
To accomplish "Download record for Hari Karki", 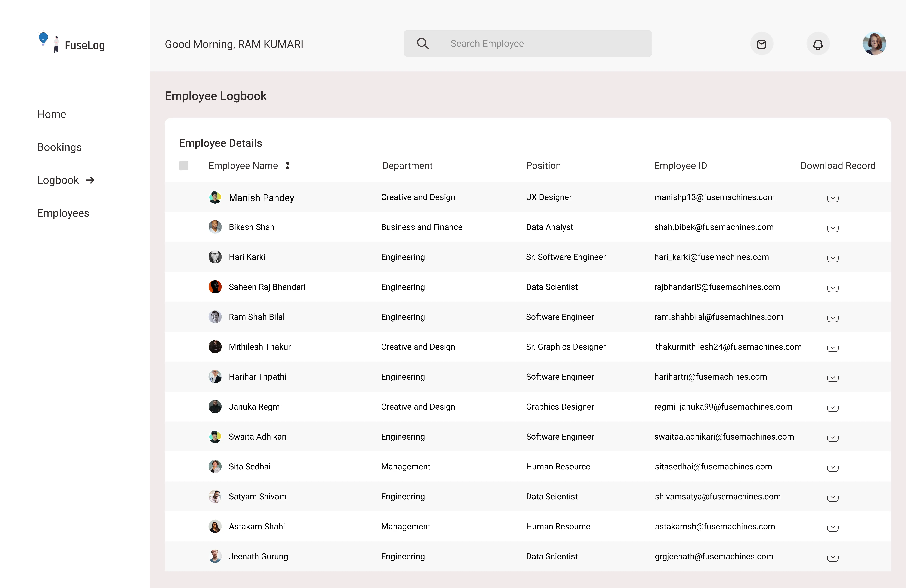I will point(833,257).
